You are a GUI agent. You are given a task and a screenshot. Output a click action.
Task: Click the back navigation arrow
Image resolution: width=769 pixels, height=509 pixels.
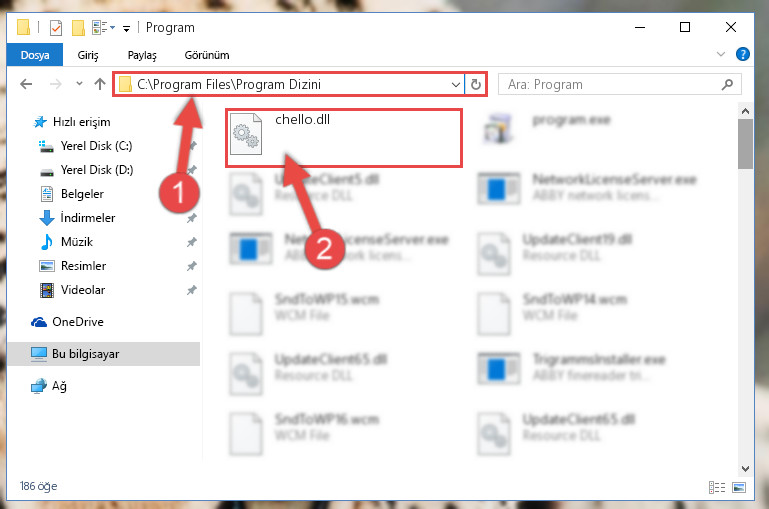(x=26, y=84)
